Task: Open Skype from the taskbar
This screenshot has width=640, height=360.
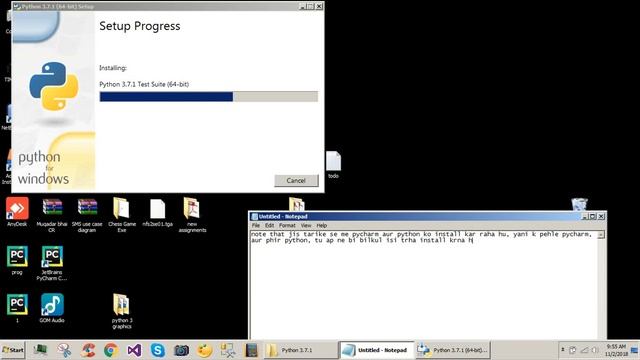Action: (x=158, y=350)
